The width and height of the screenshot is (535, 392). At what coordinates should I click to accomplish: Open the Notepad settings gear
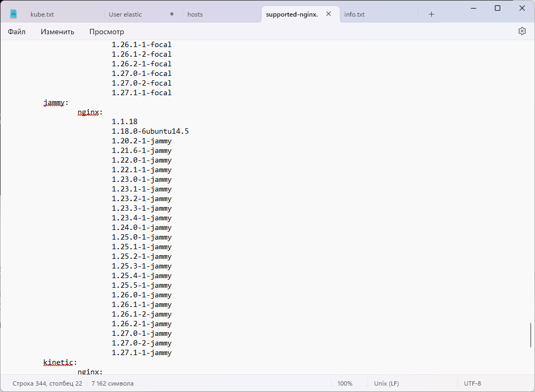click(522, 32)
